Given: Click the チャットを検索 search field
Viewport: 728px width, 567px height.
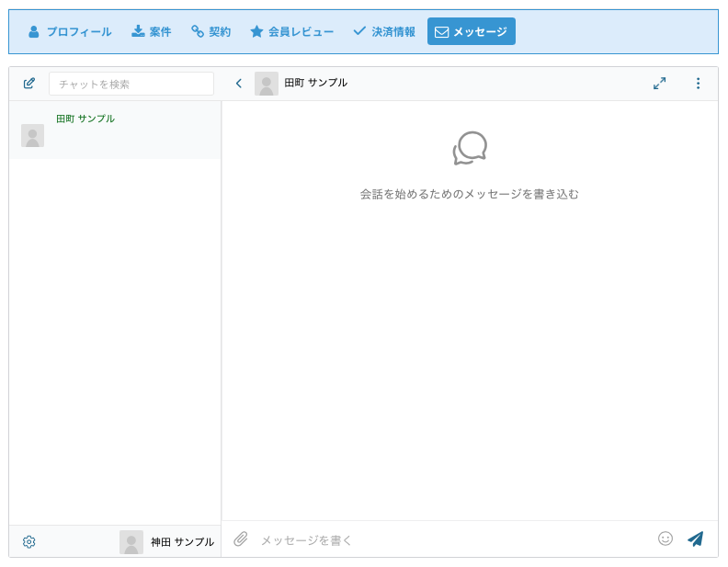Looking at the screenshot, I should pos(131,84).
